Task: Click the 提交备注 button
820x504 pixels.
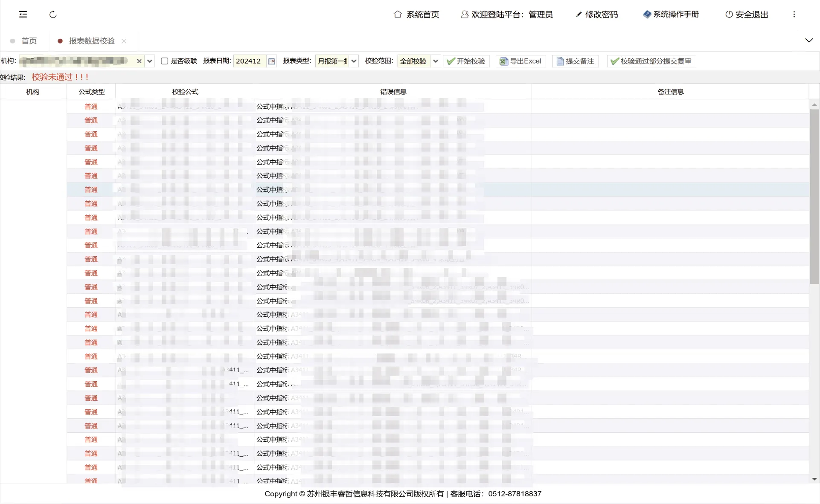Action: [x=576, y=61]
